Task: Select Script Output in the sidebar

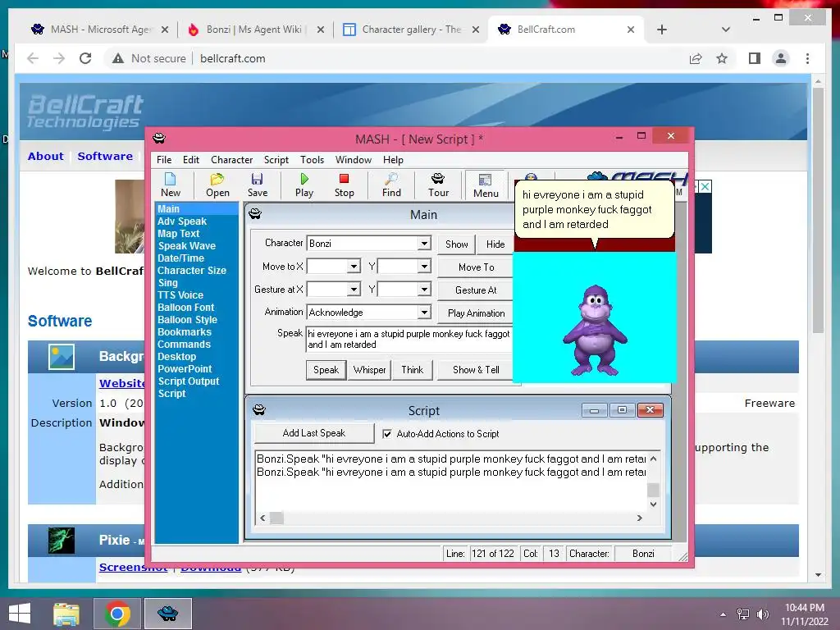Action: 189,381
